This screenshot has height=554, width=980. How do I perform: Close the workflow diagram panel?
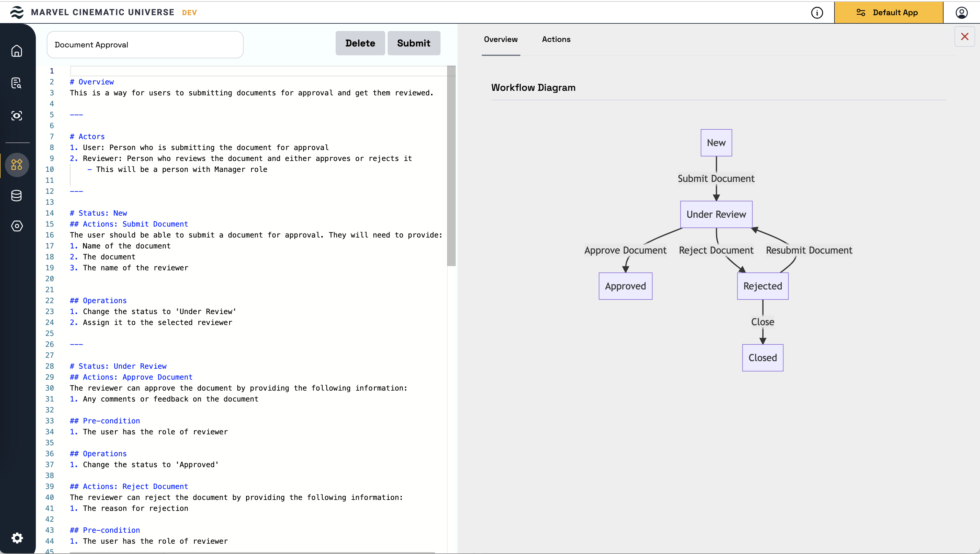pyautogui.click(x=965, y=36)
